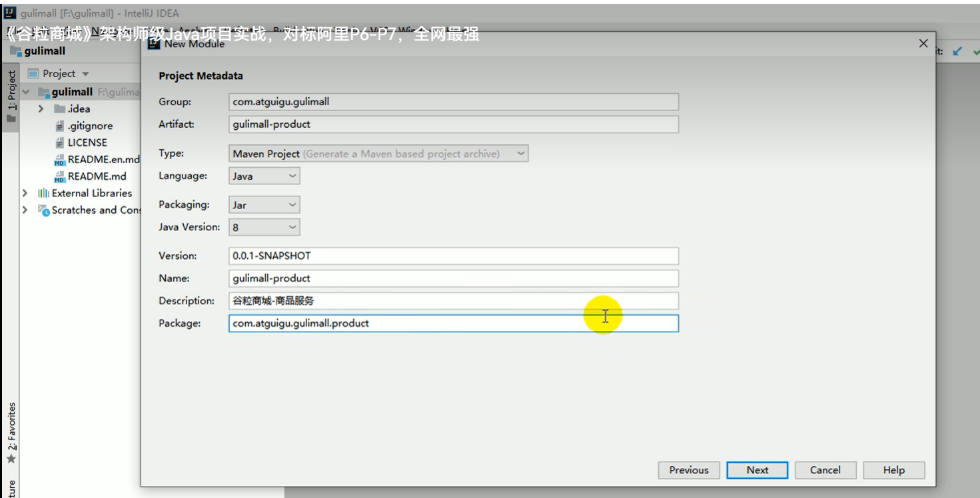Click the Next button
980x498 pixels.
(x=757, y=470)
